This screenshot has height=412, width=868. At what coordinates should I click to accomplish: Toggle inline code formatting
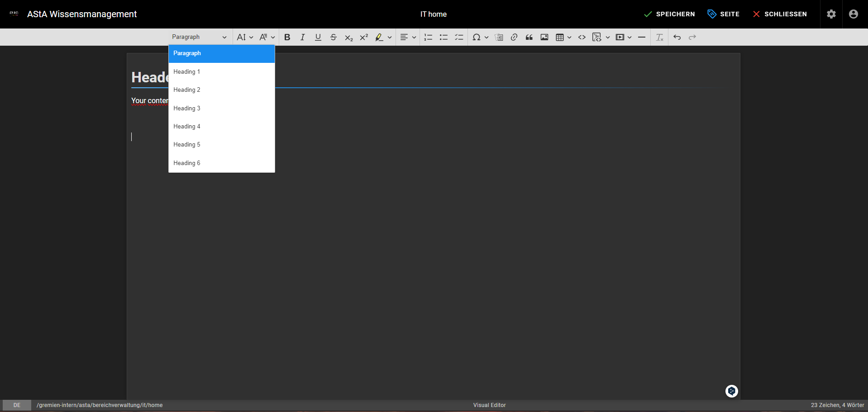pos(582,37)
